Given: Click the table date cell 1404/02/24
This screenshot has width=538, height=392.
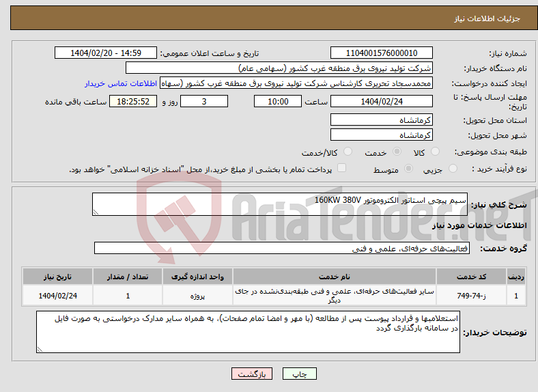Looking at the screenshot, I should click(57, 295).
